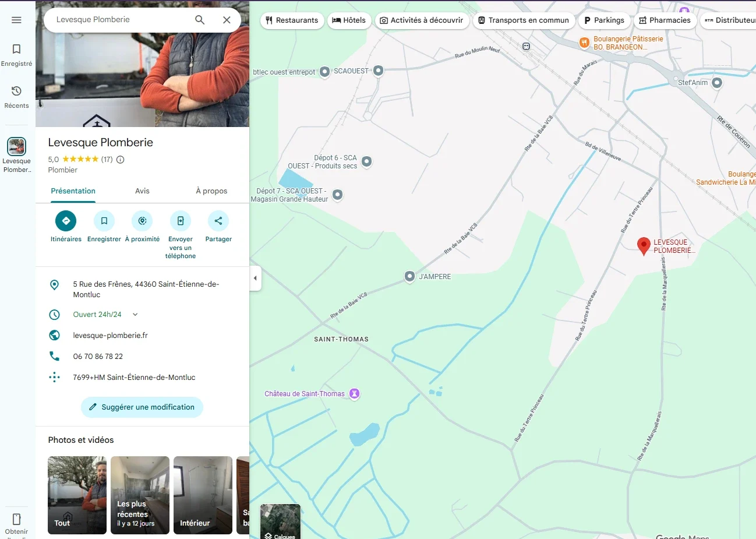
Task: Open Enregistré saved places
Action: [16, 55]
